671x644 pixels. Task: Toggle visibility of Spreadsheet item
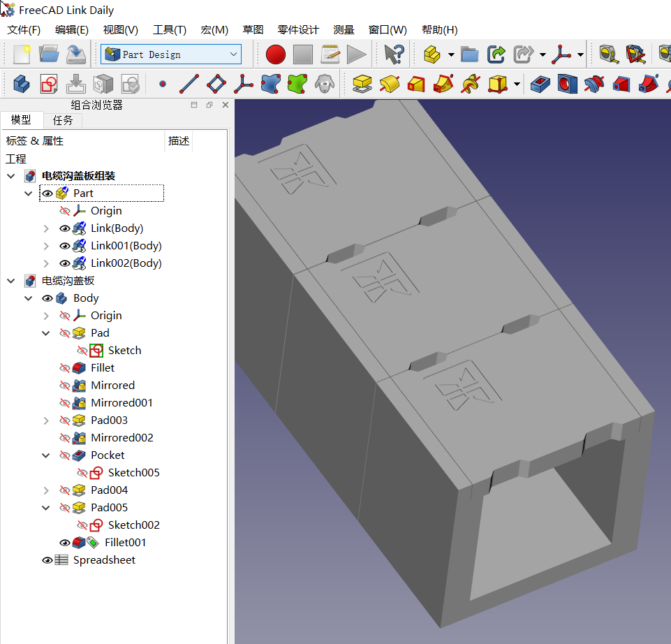[47, 560]
